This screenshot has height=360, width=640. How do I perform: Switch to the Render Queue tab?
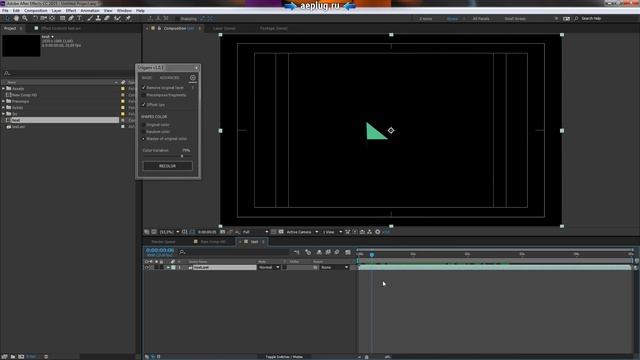click(x=163, y=242)
